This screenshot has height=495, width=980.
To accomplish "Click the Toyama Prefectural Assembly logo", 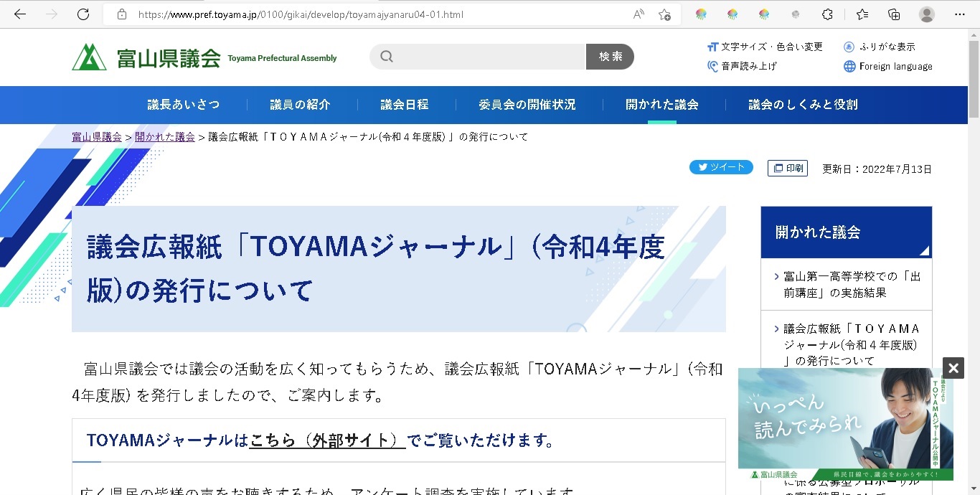I will tap(204, 57).
